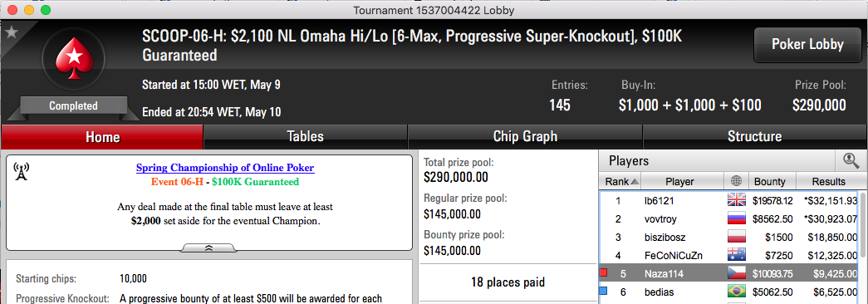This screenshot has width=868, height=304.
Task: Click the Brazil flag beside bedias
Action: (736, 292)
